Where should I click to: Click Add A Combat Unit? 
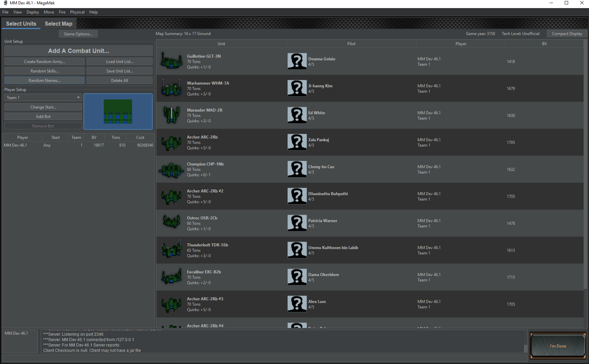click(78, 51)
